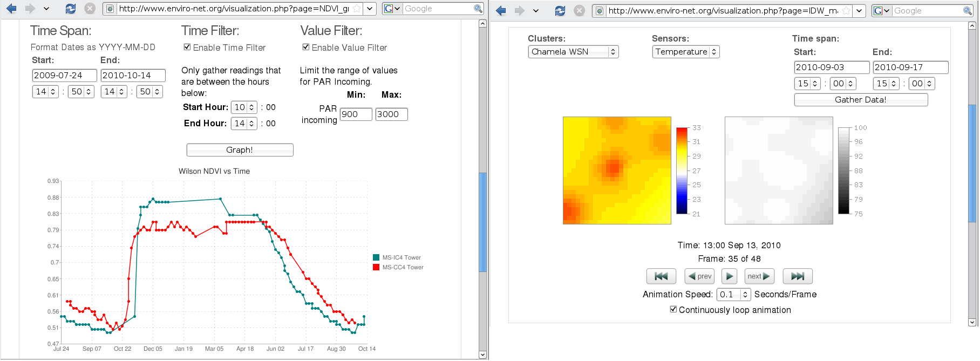Uncheck Enable Value Filter

pos(306,47)
